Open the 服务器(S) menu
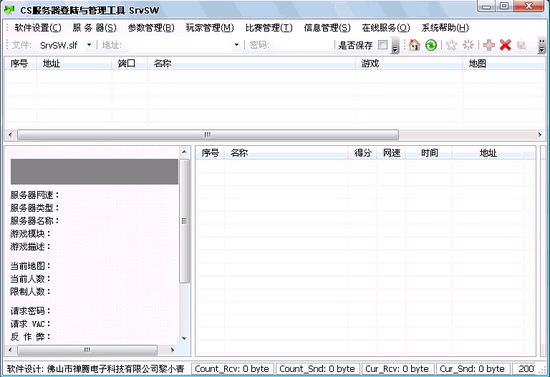Screen dimensions: 550x377 pyautogui.click(x=94, y=28)
